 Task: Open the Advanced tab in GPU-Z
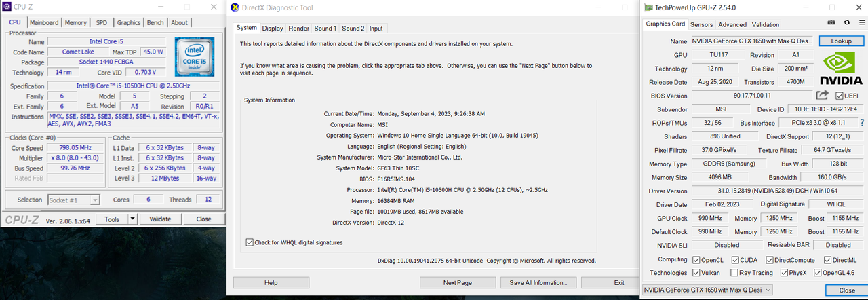[732, 24]
